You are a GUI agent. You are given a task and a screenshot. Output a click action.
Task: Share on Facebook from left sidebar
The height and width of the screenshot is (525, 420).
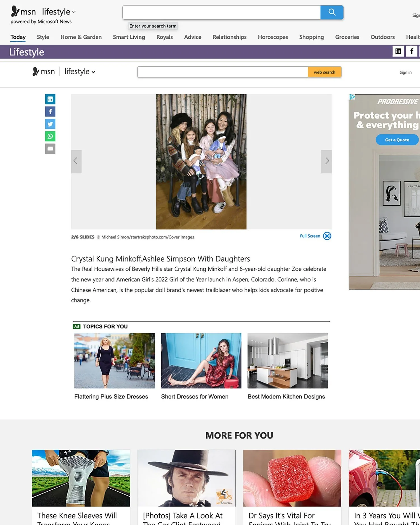50,111
